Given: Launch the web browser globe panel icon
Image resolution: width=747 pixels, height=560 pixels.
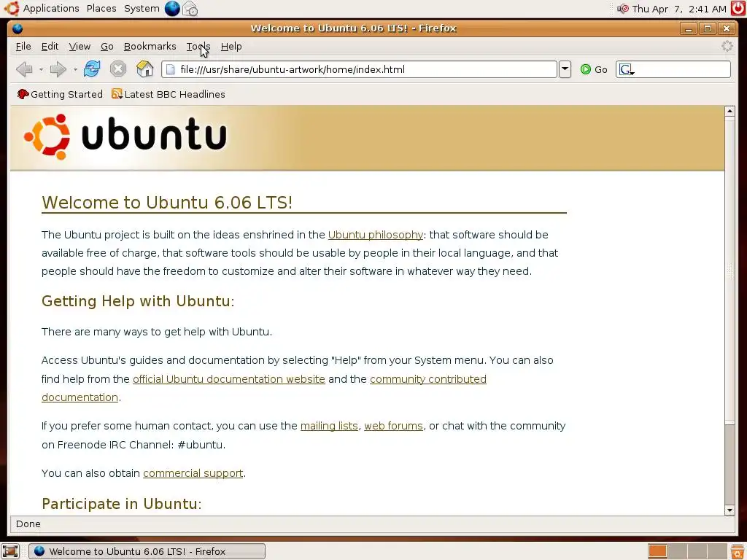Looking at the screenshot, I should (x=172, y=9).
